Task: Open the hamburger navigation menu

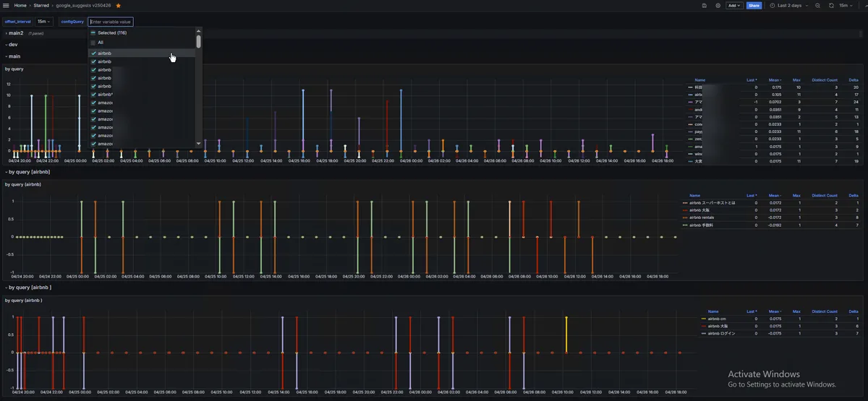Action: 6,5
